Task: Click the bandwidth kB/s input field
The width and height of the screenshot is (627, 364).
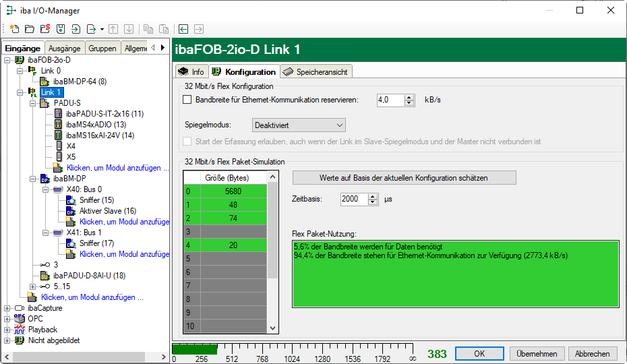Action: pos(390,100)
